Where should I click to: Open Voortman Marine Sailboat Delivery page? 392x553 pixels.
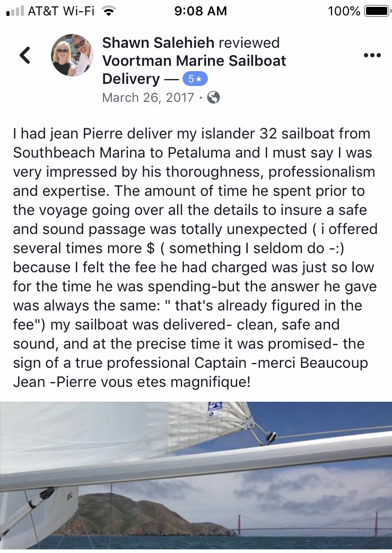click(194, 70)
